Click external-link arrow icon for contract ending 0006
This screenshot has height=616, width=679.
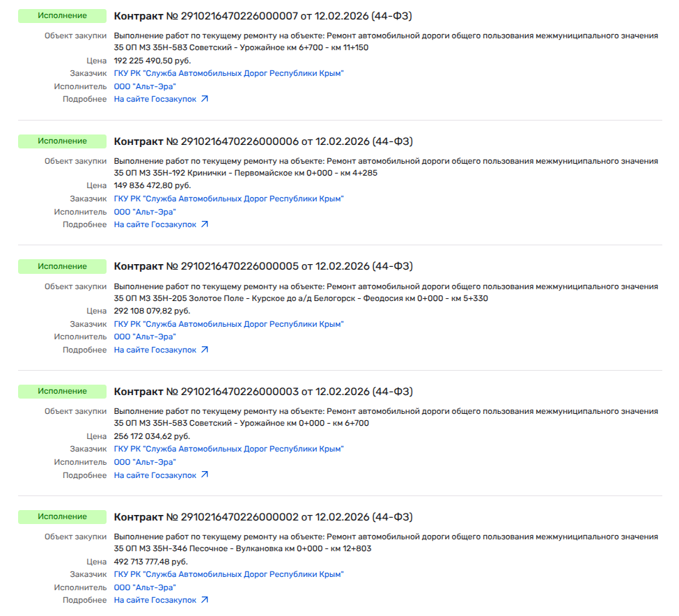pyautogui.click(x=205, y=224)
